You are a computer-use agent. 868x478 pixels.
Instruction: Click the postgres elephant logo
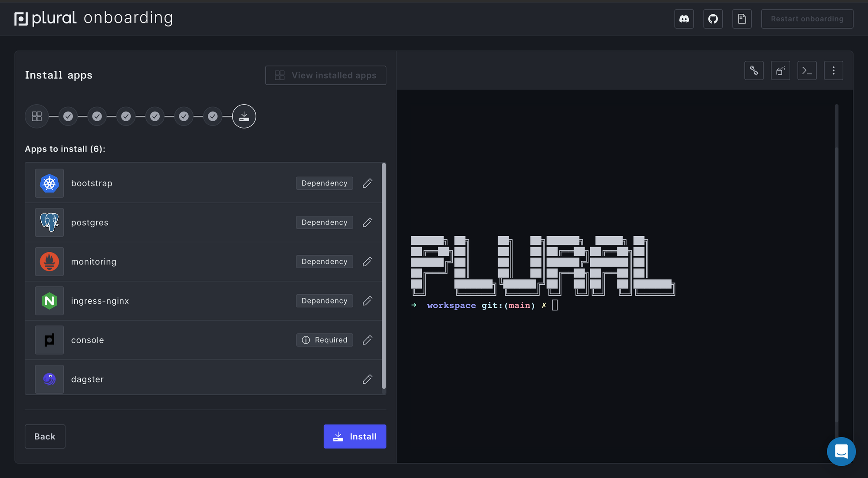(49, 222)
